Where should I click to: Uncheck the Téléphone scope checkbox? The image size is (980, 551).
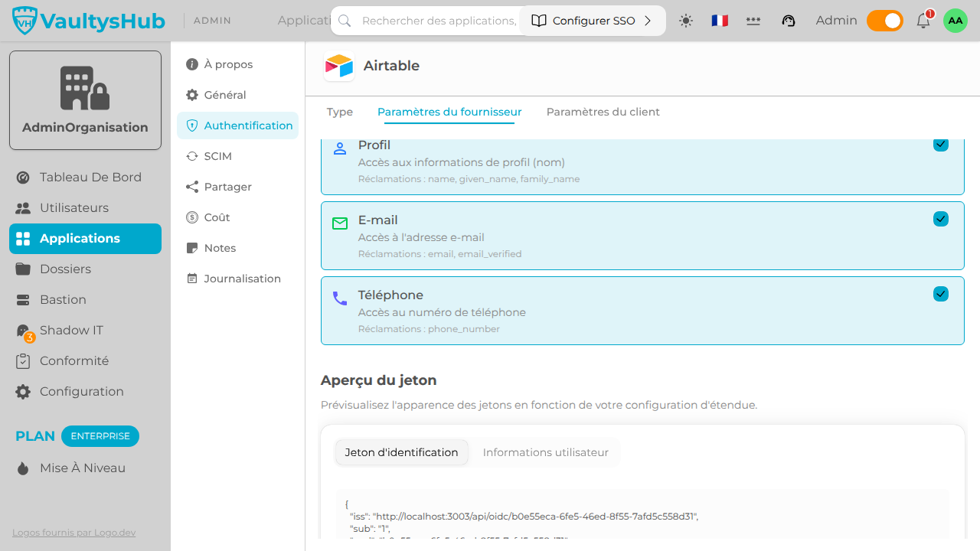click(941, 294)
